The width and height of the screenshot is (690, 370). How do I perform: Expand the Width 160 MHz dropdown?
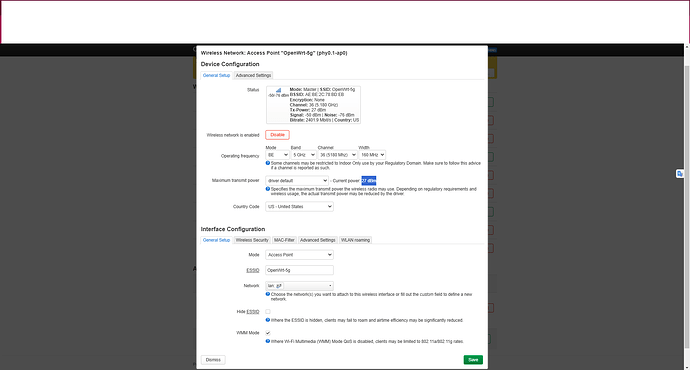tap(372, 155)
